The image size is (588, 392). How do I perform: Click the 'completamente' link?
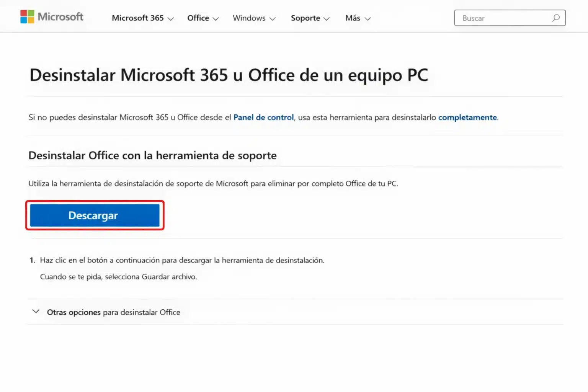point(467,118)
